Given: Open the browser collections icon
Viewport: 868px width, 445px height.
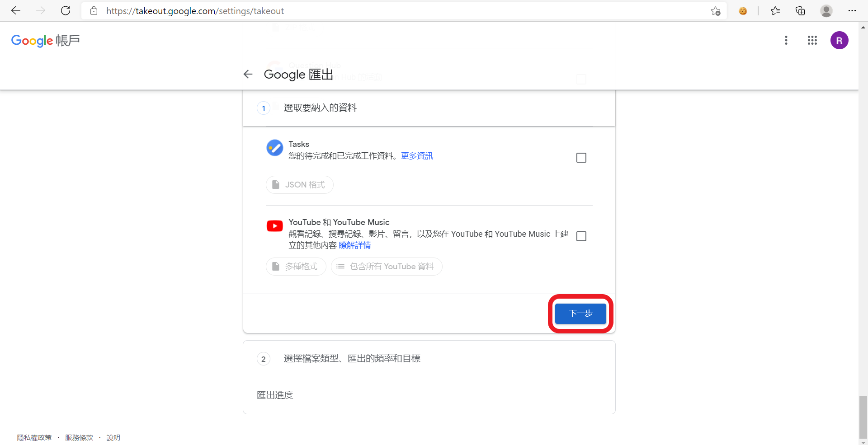Looking at the screenshot, I should point(800,11).
